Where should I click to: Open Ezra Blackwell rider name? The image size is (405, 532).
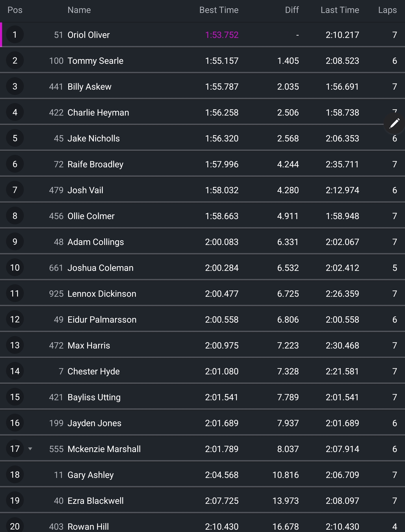(x=95, y=501)
